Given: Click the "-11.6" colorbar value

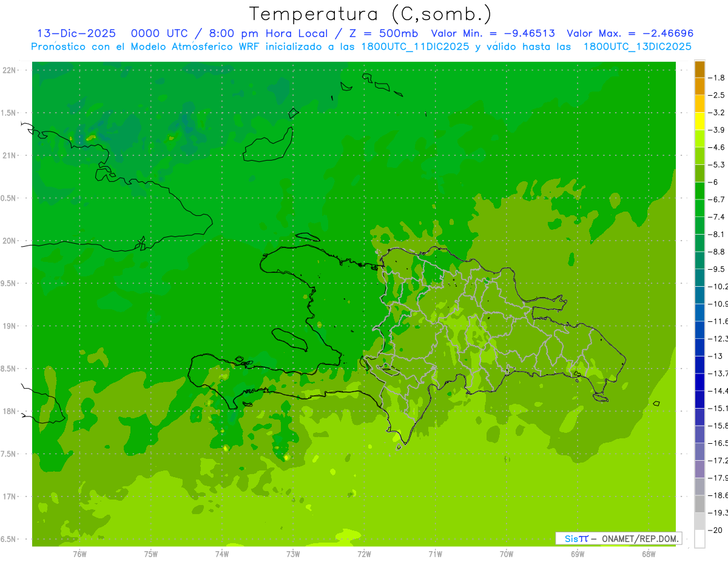Looking at the screenshot, I should 718,321.
